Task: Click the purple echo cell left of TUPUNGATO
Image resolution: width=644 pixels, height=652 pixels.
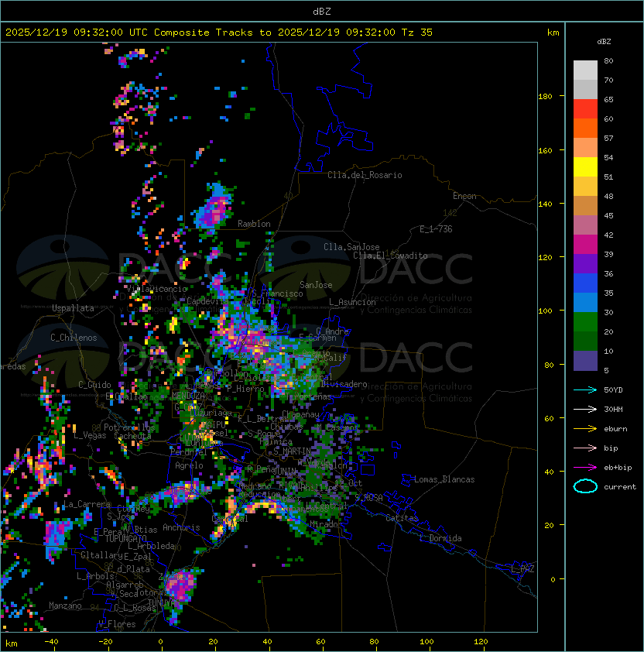Action: pyautogui.click(x=58, y=534)
